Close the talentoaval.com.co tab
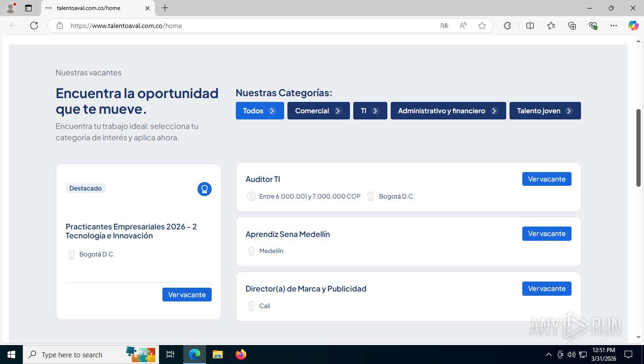The width and height of the screenshot is (644, 364). pyautogui.click(x=147, y=8)
